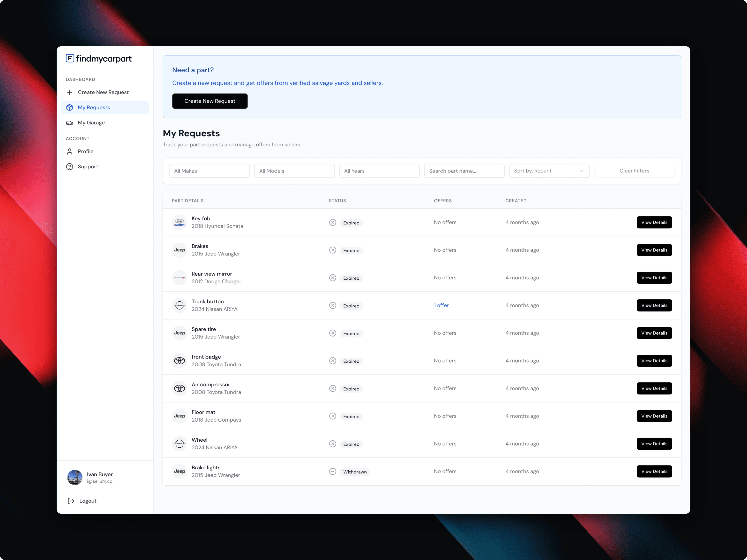Click the findmycarpart logo icon
Image resolution: width=747 pixels, height=560 pixels.
coord(70,58)
